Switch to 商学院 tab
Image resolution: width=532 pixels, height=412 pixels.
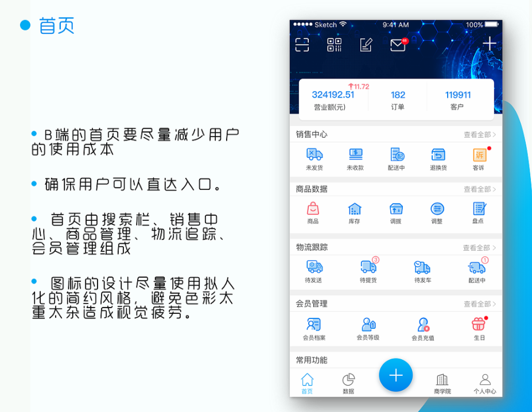click(442, 384)
